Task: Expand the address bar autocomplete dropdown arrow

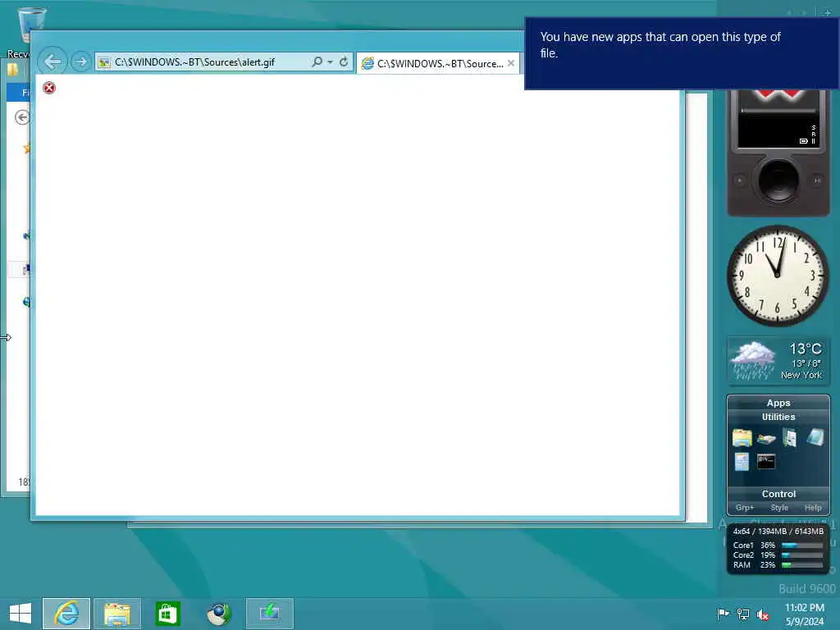Action: pyautogui.click(x=331, y=62)
